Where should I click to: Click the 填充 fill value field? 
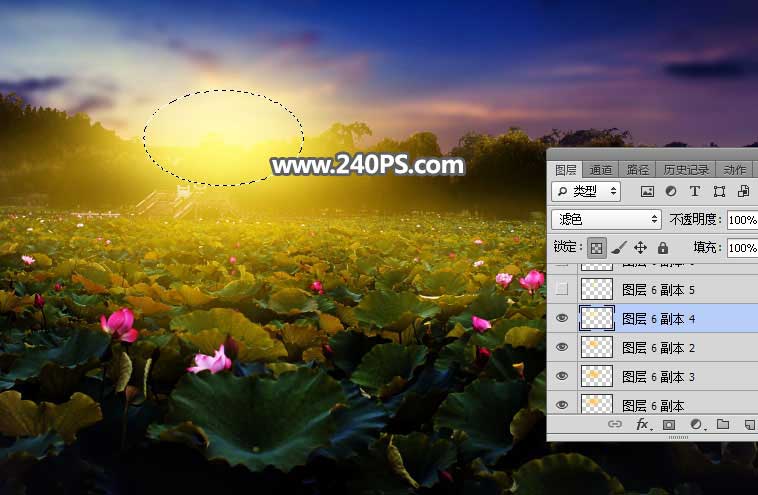(743, 248)
